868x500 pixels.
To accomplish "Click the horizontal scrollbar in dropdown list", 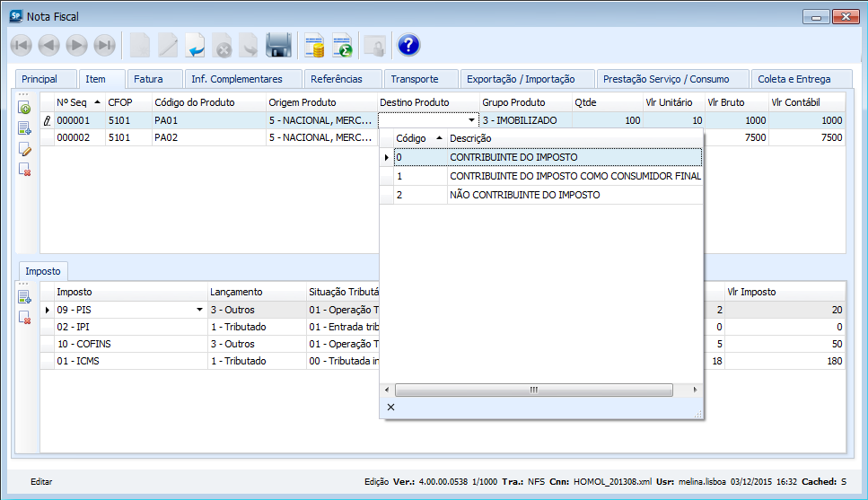I will tap(533, 390).
